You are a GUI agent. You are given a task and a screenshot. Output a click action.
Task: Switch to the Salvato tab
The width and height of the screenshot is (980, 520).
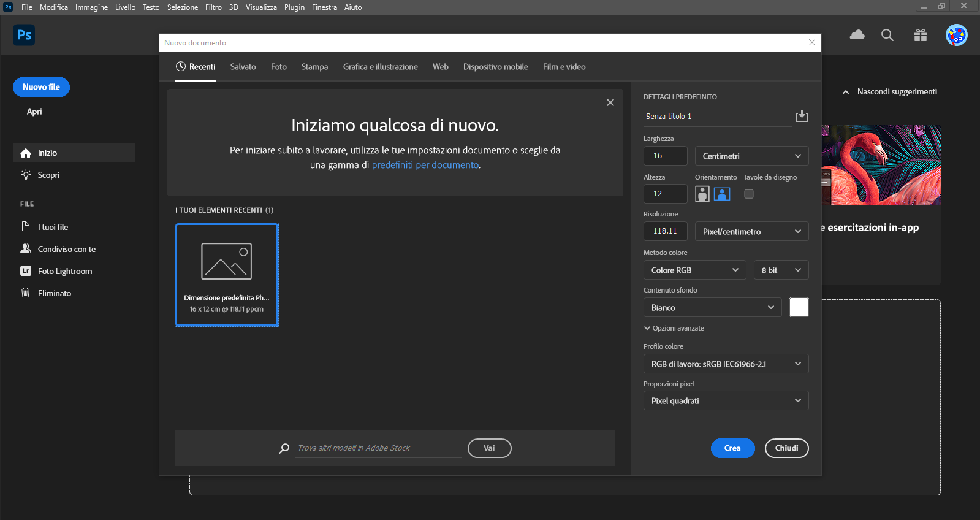[x=243, y=67]
